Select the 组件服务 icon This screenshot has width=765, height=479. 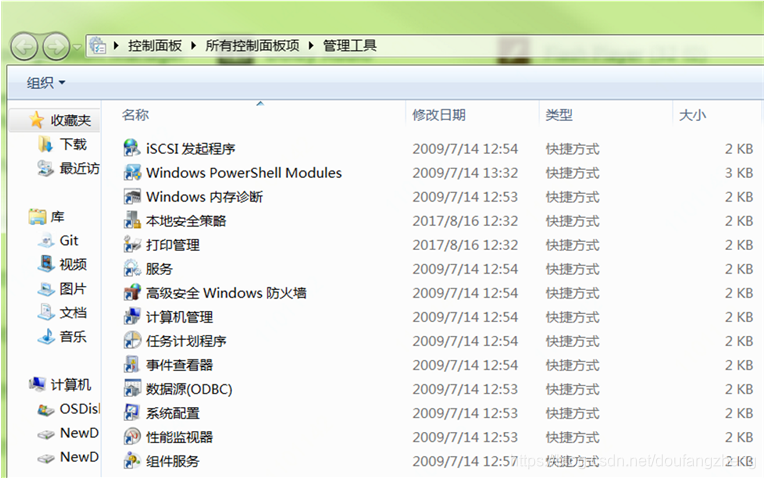point(132,460)
